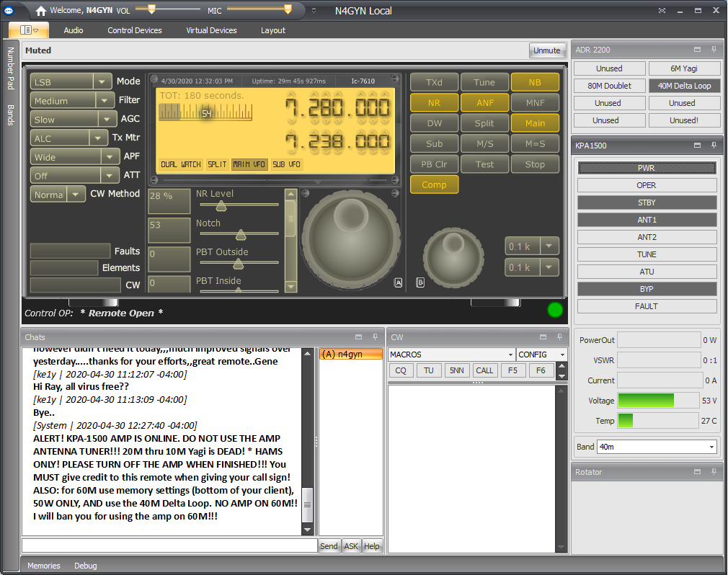Select the 40M Delta Loop antenna
Image resolution: width=728 pixels, height=575 pixels.
coord(684,86)
